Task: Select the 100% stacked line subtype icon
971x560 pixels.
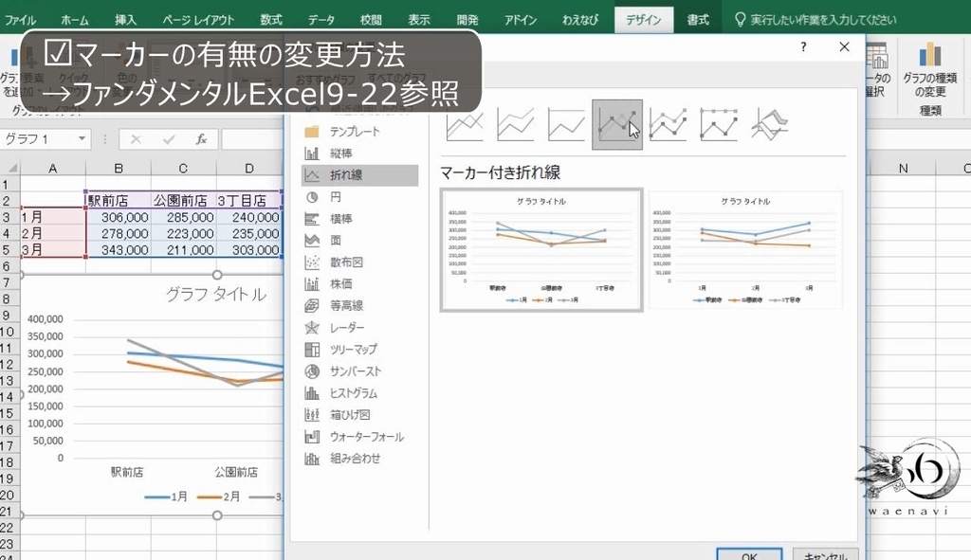Action: (x=566, y=124)
